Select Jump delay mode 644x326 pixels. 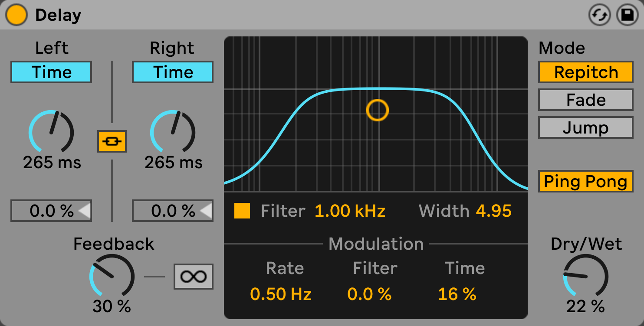click(x=585, y=128)
